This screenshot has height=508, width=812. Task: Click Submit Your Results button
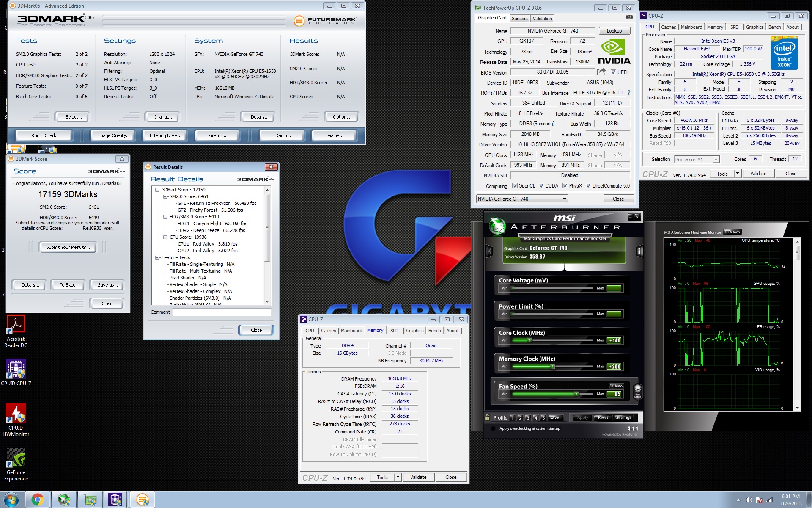coord(68,247)
